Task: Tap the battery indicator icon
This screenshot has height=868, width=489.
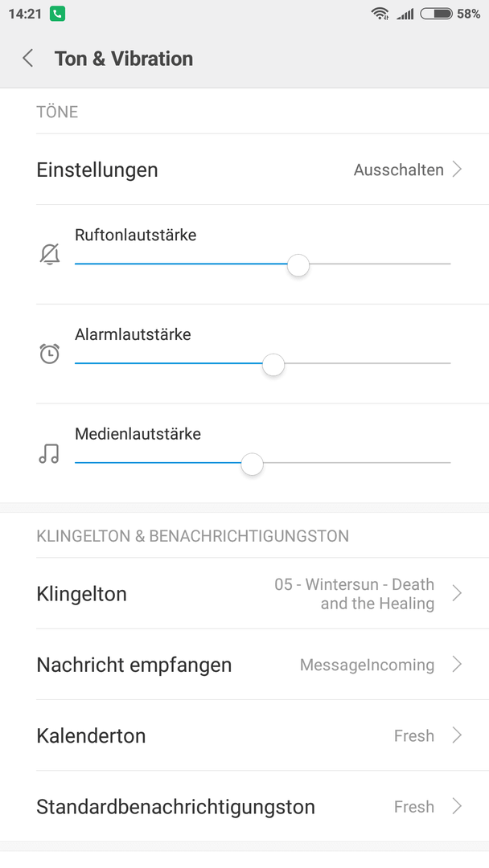Action: tap(437, 14)
